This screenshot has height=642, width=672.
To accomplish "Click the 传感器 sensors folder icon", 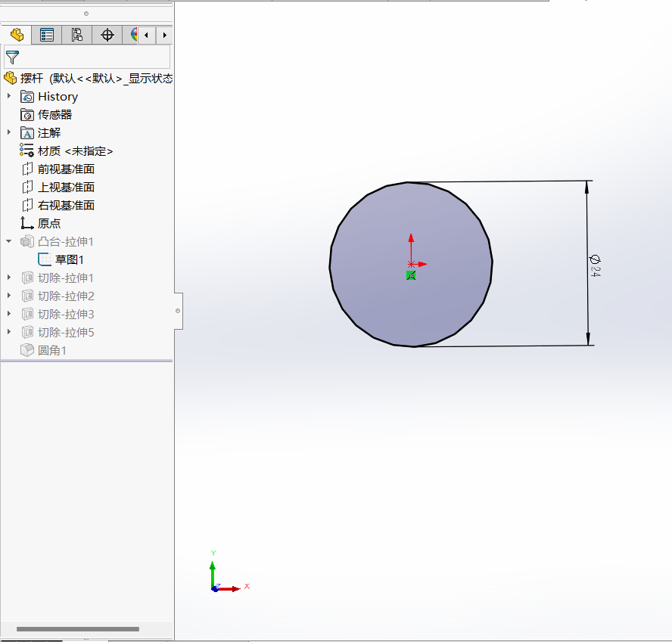I will pyautogui.click(x=27, y=115).
